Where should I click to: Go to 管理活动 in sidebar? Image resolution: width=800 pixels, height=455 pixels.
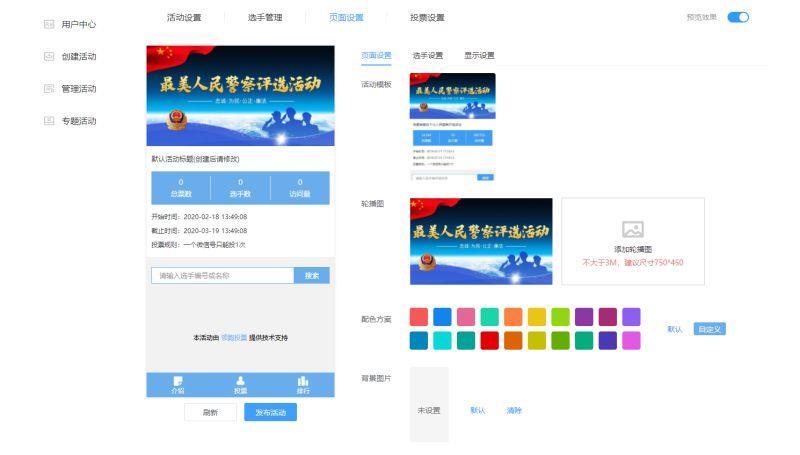tap(78, 89)
